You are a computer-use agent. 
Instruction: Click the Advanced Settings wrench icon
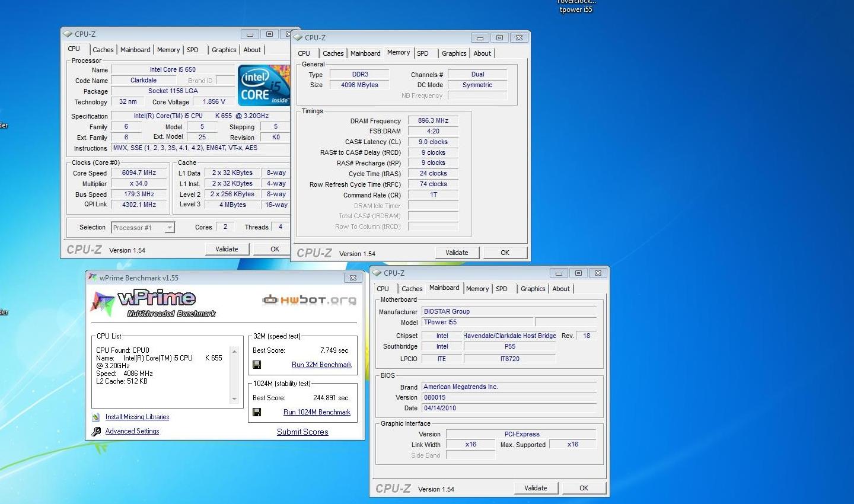point(96,431)
